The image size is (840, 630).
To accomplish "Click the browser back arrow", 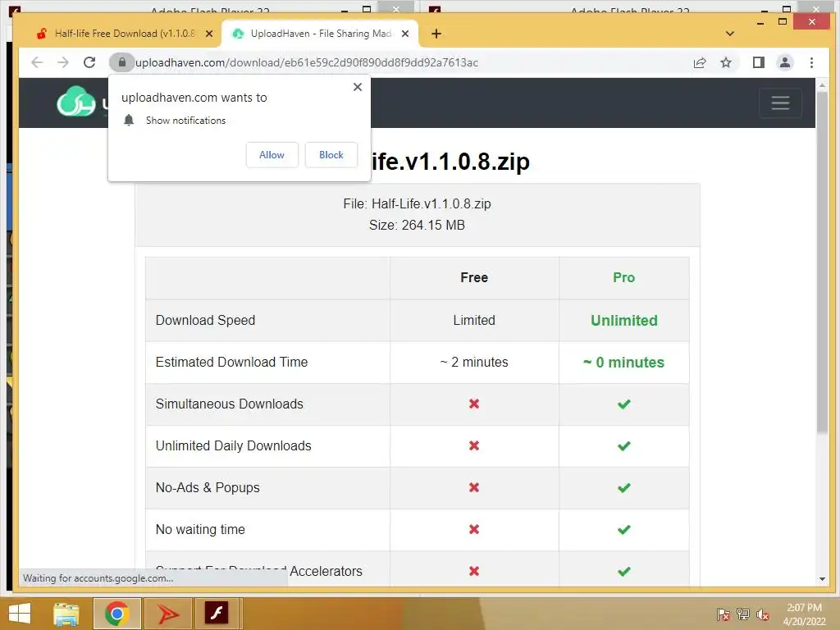I will [37, 62].
